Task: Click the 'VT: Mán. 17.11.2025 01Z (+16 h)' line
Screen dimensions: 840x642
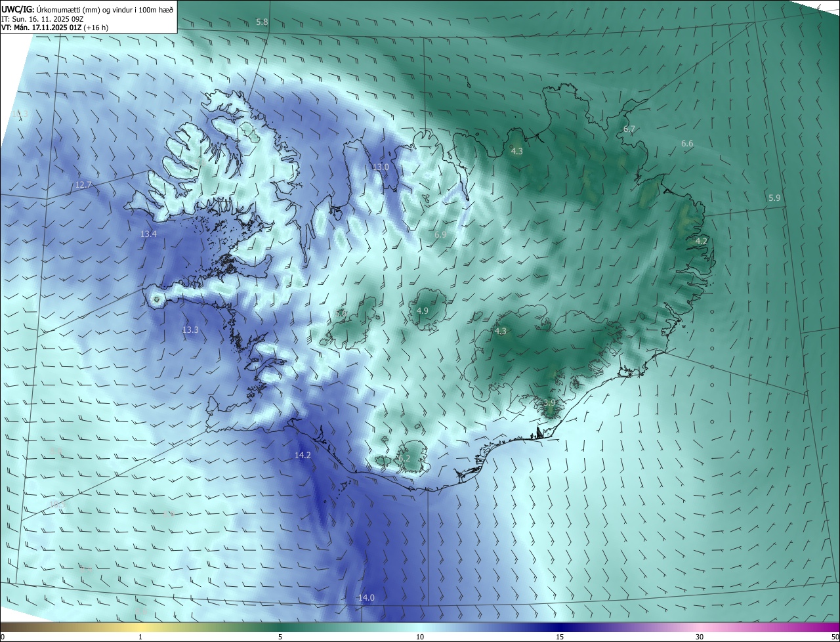Action: (x=54, y=28)
